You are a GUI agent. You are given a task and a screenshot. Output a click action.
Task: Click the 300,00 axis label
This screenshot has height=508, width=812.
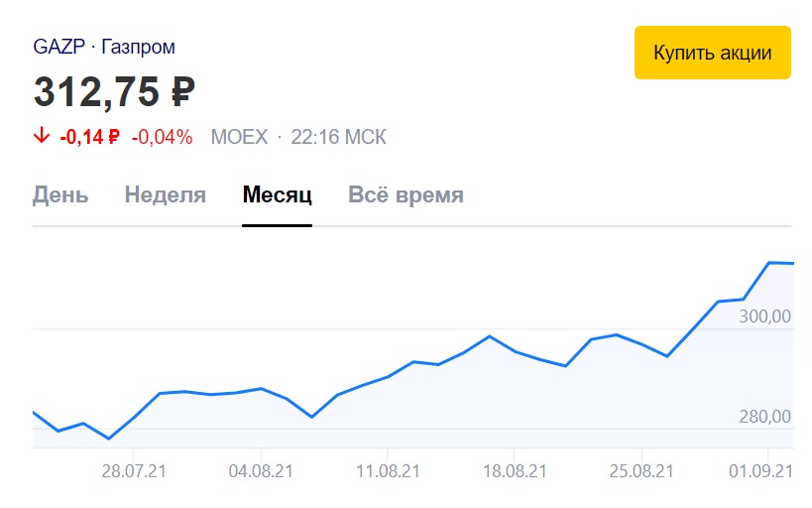(x=764, y=317)
